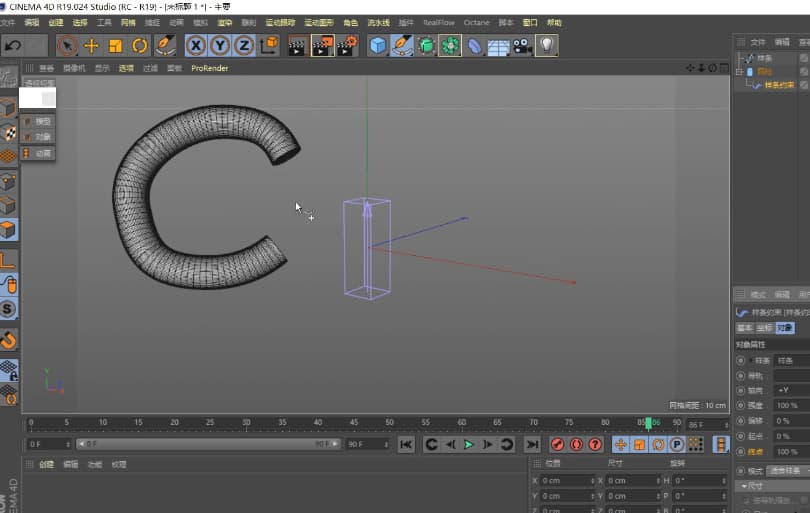The image size is (810, 513).
Task: Open the RealFlow menu
Action: tap(438, 22)
